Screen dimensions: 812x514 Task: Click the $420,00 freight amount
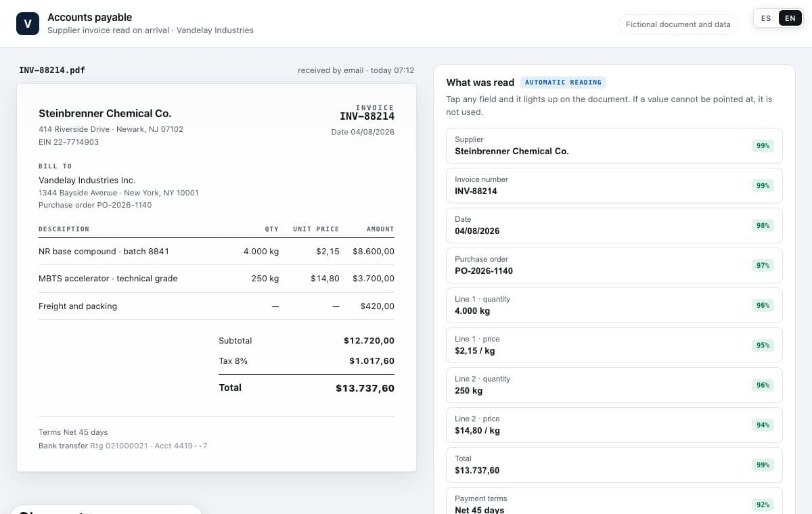[378, 306]
